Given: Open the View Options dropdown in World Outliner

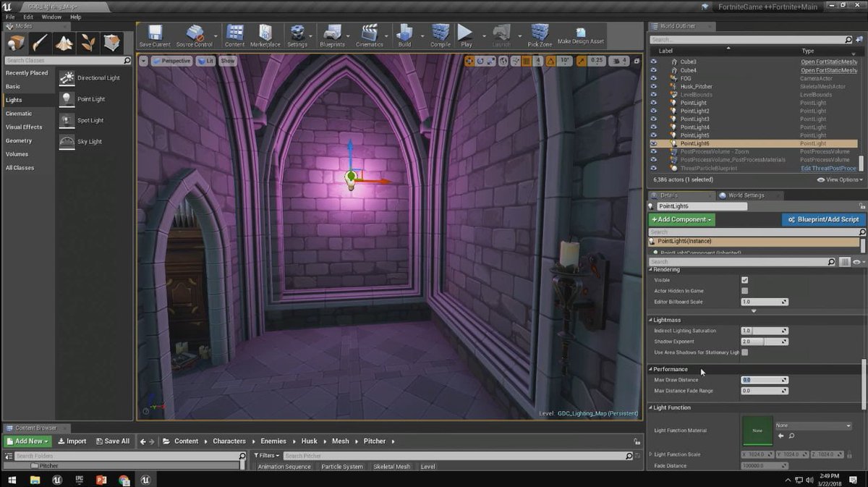Looking at the screenshot, I should click(839, 179).
